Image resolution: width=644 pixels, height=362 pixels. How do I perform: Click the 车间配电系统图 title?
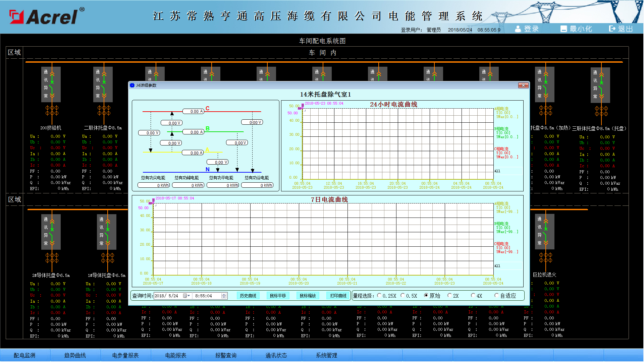coord(322,41)
